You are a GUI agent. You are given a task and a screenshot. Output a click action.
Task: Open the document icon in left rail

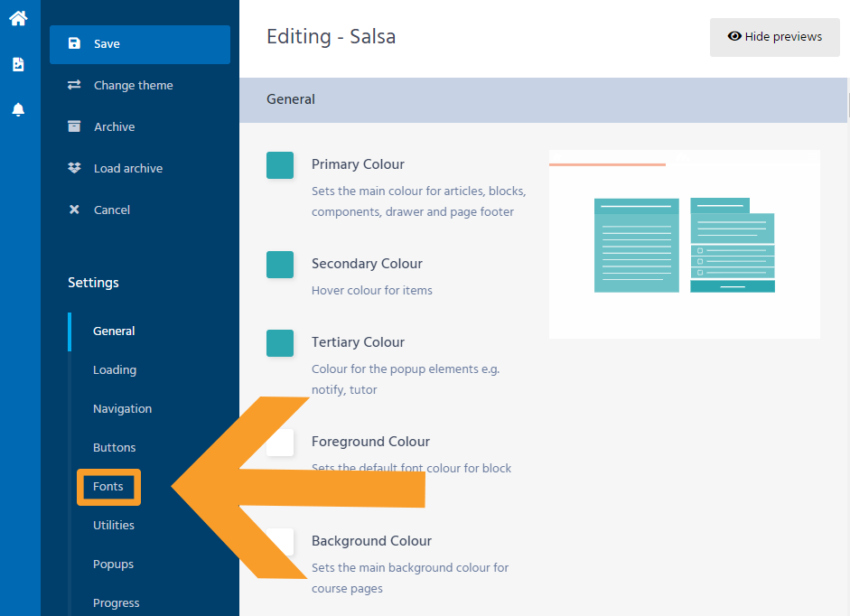(18, 64)
